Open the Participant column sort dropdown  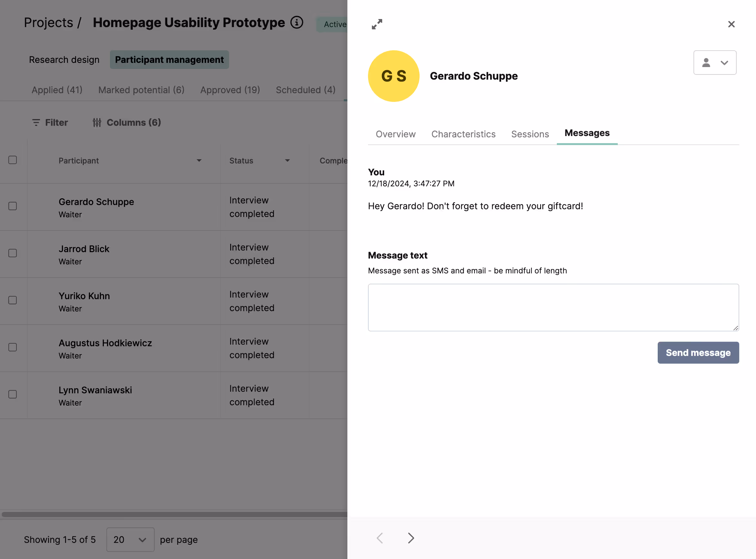tap(199, 161)
